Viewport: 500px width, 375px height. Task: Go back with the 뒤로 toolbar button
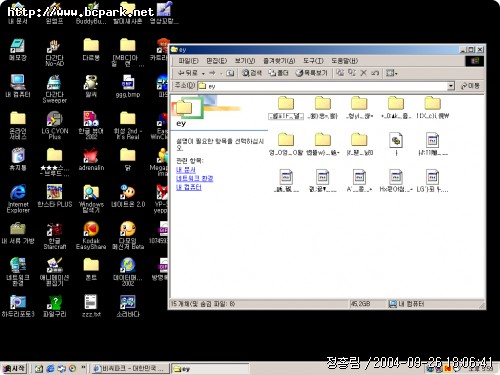click(188, 73)
